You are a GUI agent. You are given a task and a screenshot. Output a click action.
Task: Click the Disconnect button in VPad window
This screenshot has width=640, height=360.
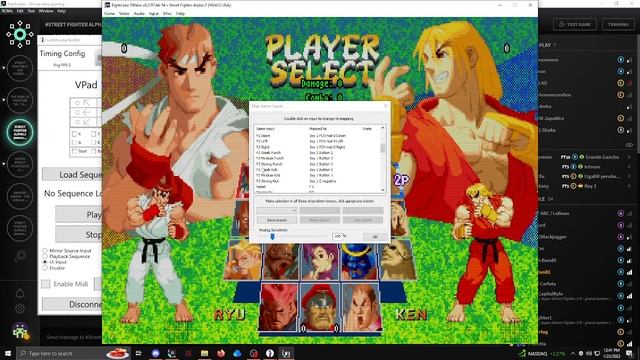(72, 304)
